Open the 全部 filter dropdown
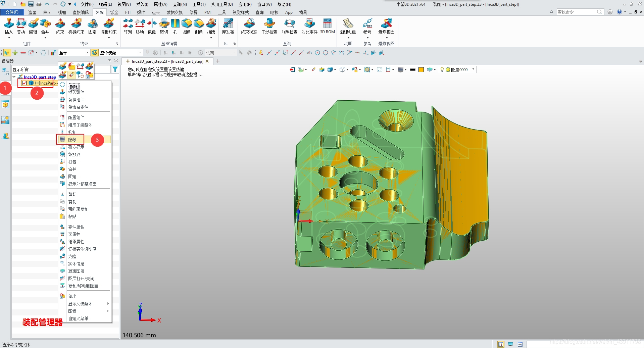Screen dimensions: 644x348 tap(87, 53)
